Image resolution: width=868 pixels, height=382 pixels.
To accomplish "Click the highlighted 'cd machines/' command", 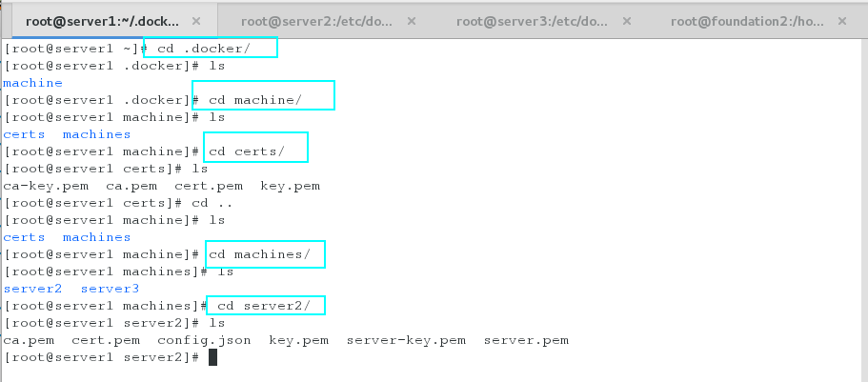I will pos(259,254).
